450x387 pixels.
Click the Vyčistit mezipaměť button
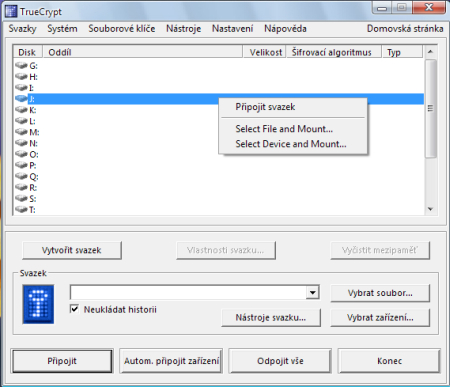[380, 250]
